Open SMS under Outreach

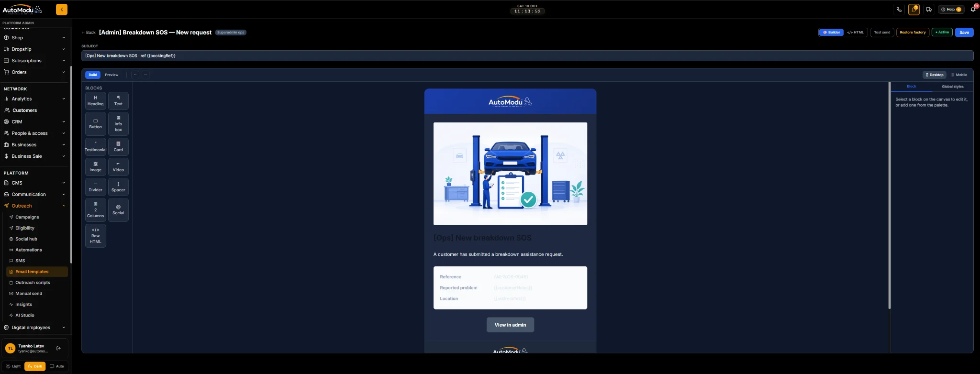(37, 261)
